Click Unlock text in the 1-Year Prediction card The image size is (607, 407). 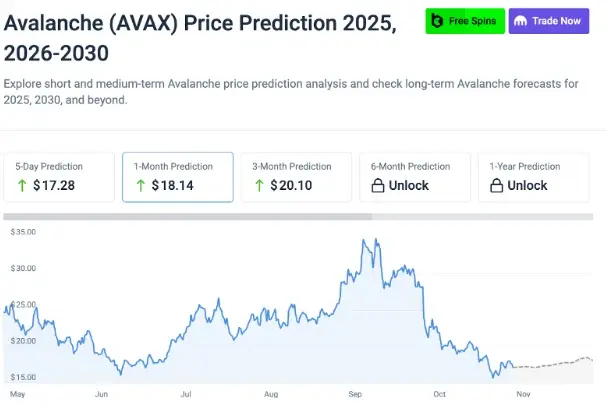click(527, 185)
